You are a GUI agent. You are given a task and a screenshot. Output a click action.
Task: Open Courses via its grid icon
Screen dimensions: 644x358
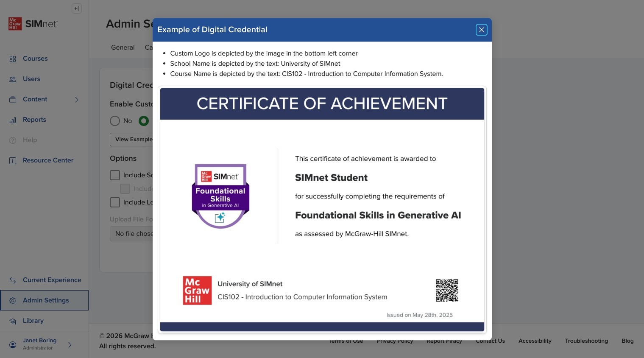click(x=13, y=59)
